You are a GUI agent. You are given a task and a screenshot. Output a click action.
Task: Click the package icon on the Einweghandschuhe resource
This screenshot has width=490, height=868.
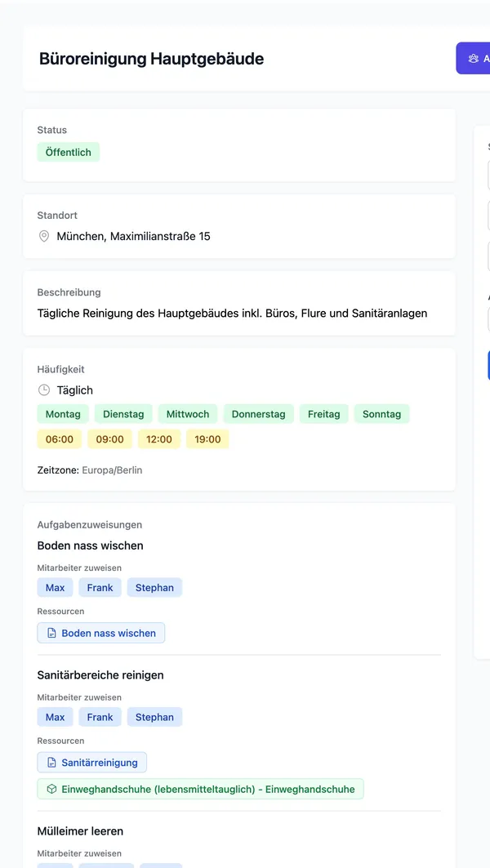point(51,789)
